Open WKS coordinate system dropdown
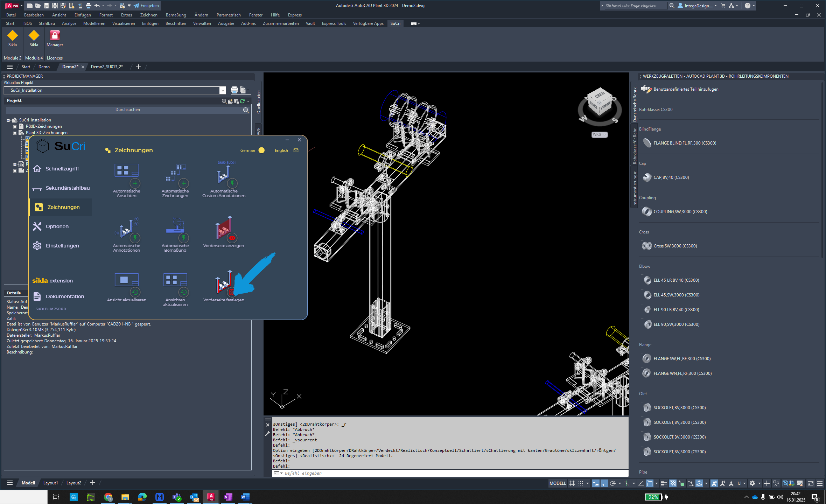Viewport: 826px width, 504px height. pyautogui.click(x=599, y=134)
